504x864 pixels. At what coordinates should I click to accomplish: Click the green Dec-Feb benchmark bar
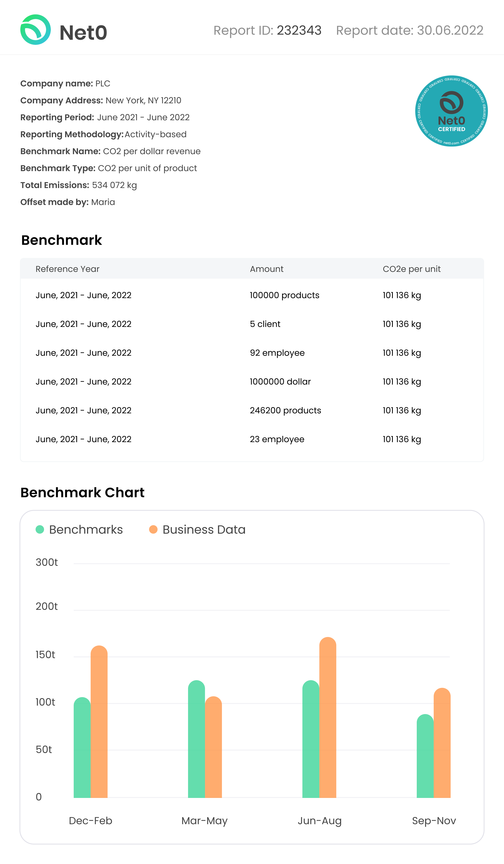click(x=82, y=748)
